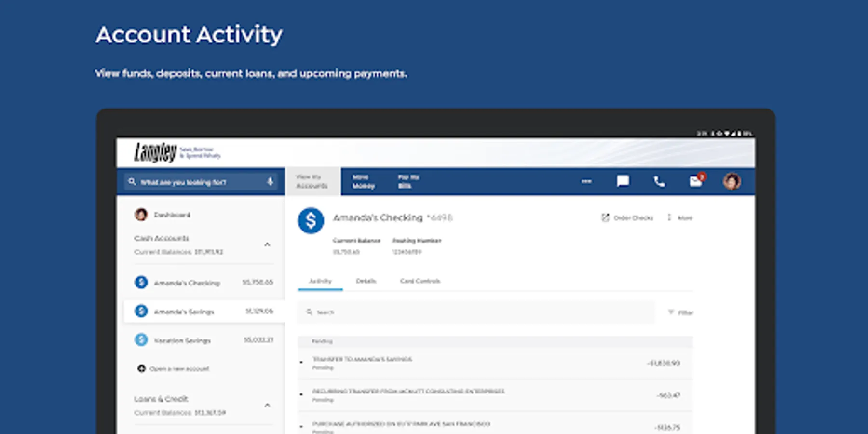
Task: Click the microphone voice search icon
Action: click(x=270, y=182)
